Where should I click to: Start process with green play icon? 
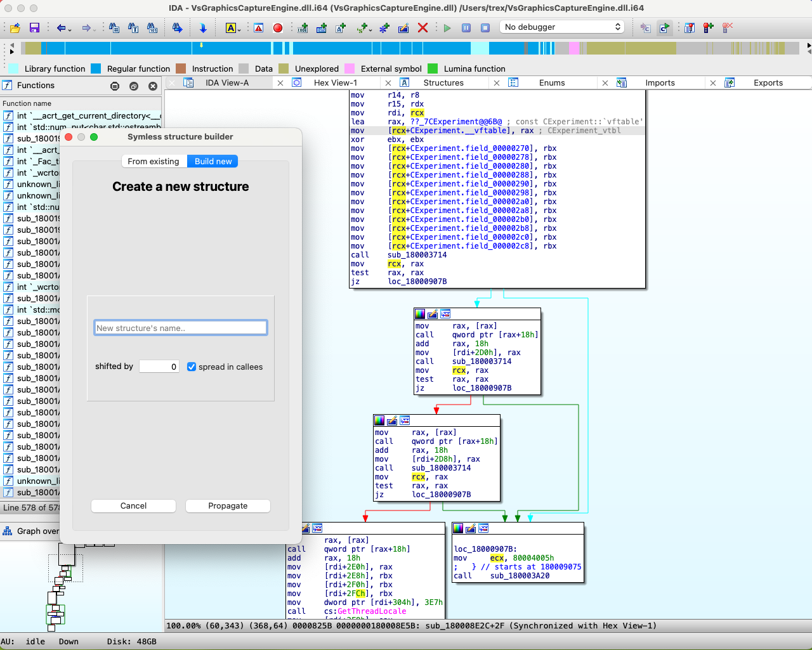(x=447, y=28)
